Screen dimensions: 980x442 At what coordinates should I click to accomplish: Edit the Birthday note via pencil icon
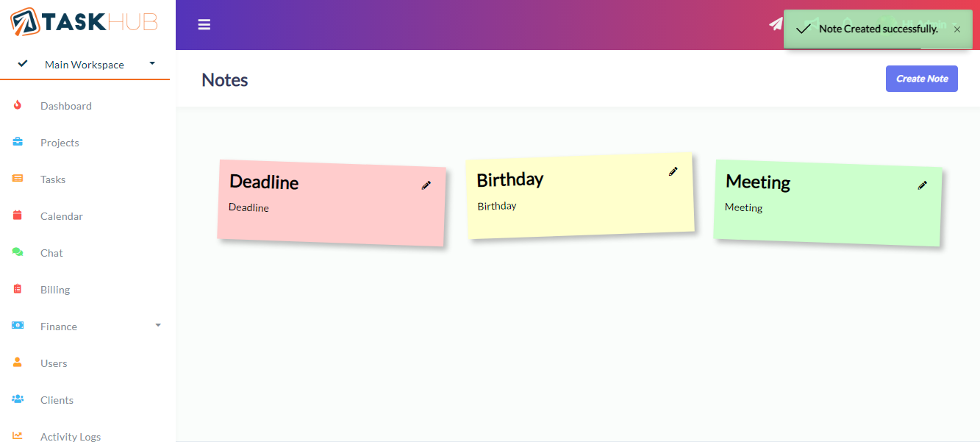tap(673, 171)
